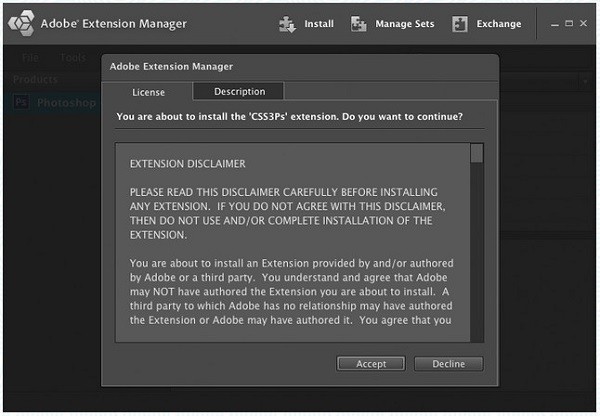The width and height of the screenshot is (600, 416).
Task: Click the Photoshop Ps icon in Products
Action: pos(21,103)
